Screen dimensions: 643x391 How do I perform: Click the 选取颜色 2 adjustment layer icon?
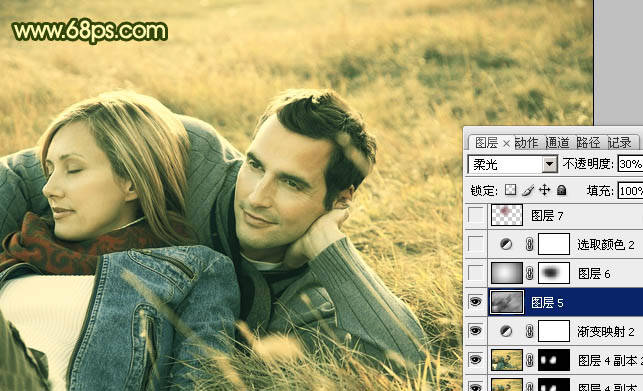pos(506,245)
